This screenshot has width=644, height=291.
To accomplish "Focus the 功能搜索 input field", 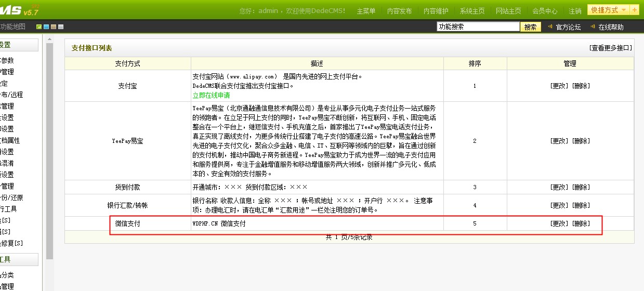I will [x=478, y=27].
